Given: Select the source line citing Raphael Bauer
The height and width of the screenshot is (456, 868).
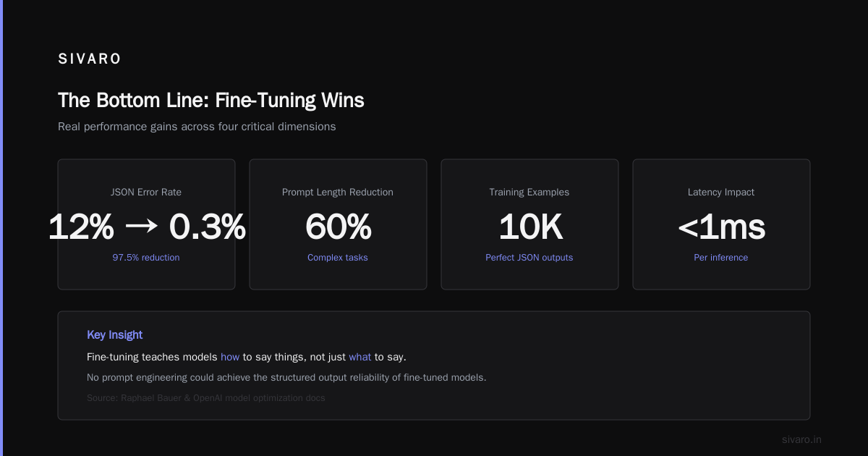Looking at the screenshot, I should coord(206,398).
